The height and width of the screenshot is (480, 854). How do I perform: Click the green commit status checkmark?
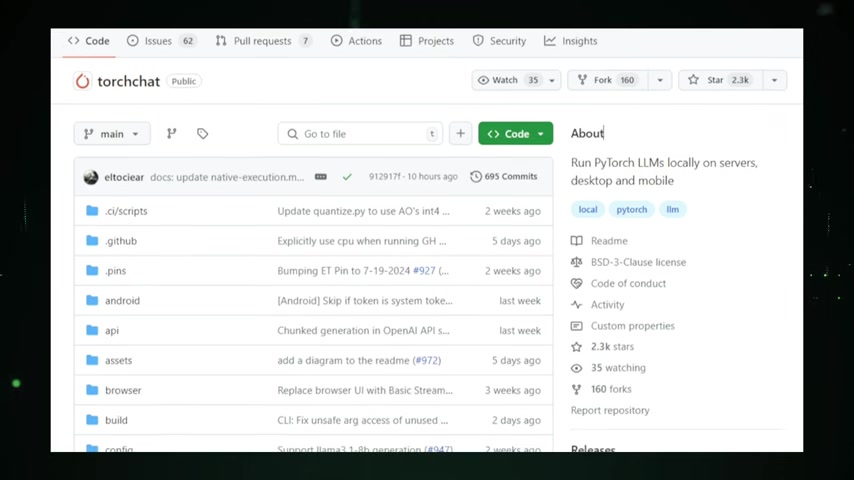(x=347, y=177)
